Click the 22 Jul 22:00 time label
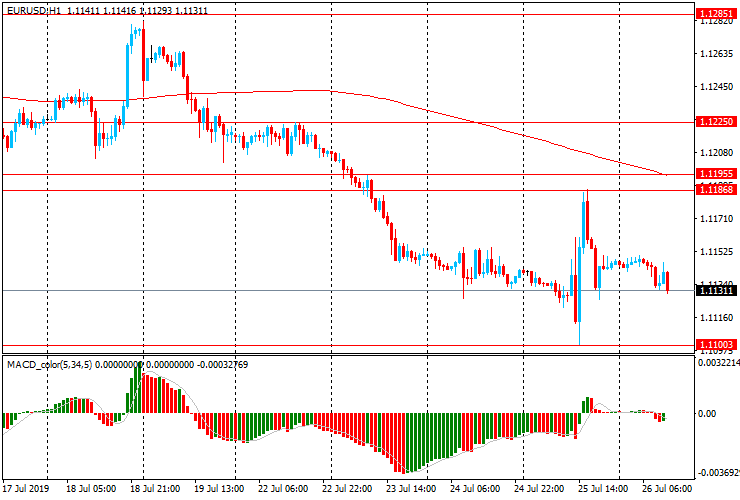 (347, 488)
